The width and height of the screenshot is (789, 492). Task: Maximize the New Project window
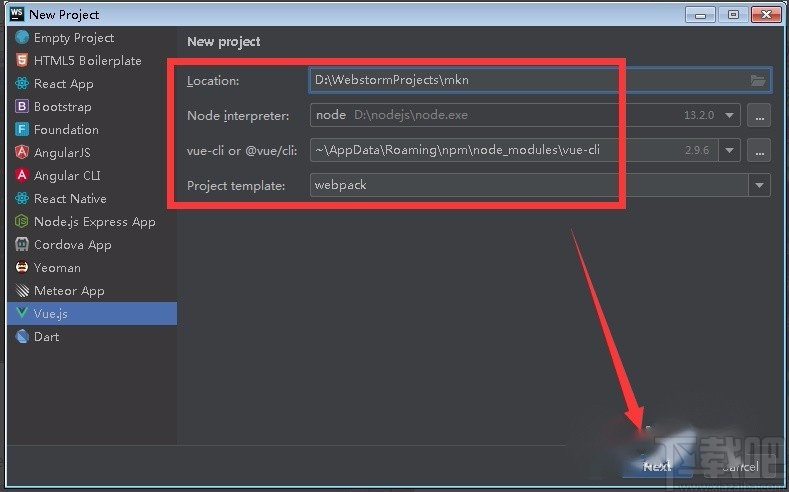733,15
